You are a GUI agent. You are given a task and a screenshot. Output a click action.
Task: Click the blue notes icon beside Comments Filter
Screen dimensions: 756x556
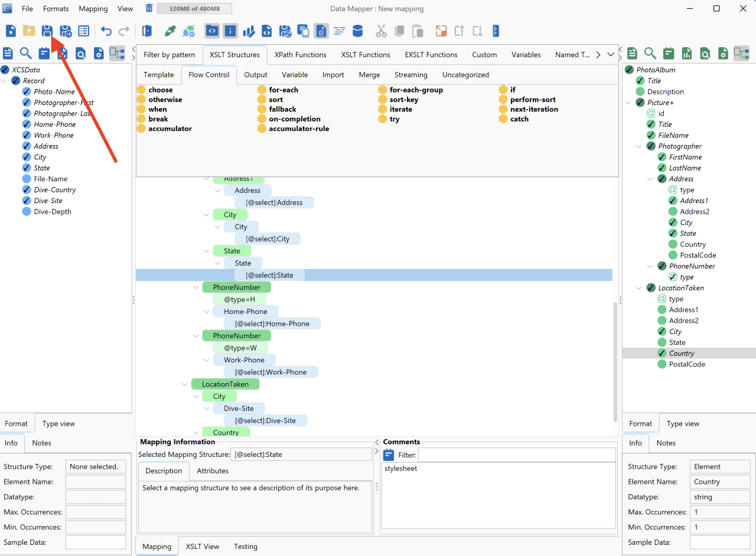[x=389, y=455]
